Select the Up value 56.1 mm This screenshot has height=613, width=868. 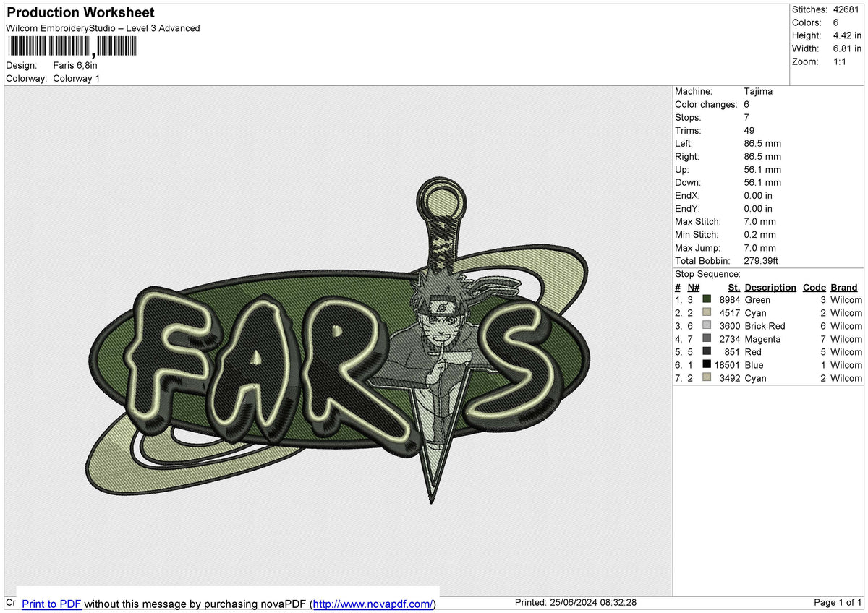pos(762,170)
